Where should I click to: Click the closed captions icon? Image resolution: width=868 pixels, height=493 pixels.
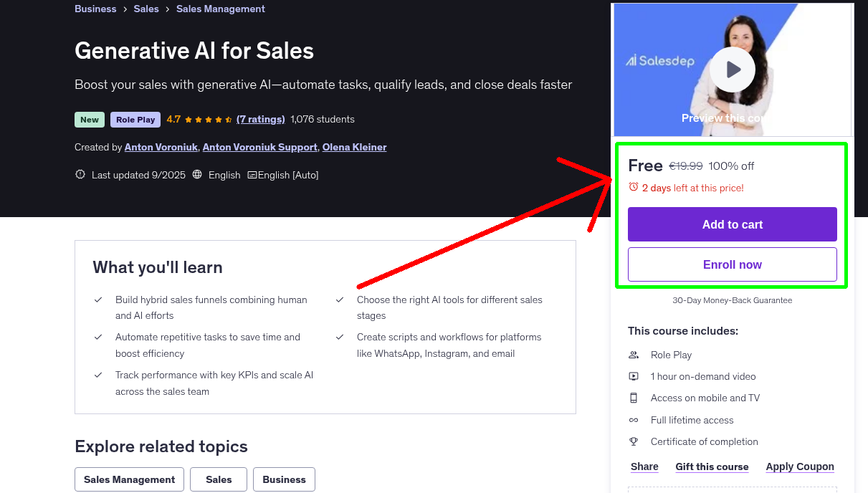click(252, 175)
